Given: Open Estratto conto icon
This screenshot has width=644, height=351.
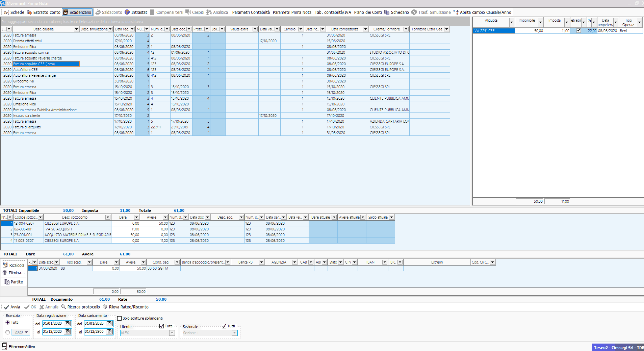Looking at the screenshot, I should point(29,12).
